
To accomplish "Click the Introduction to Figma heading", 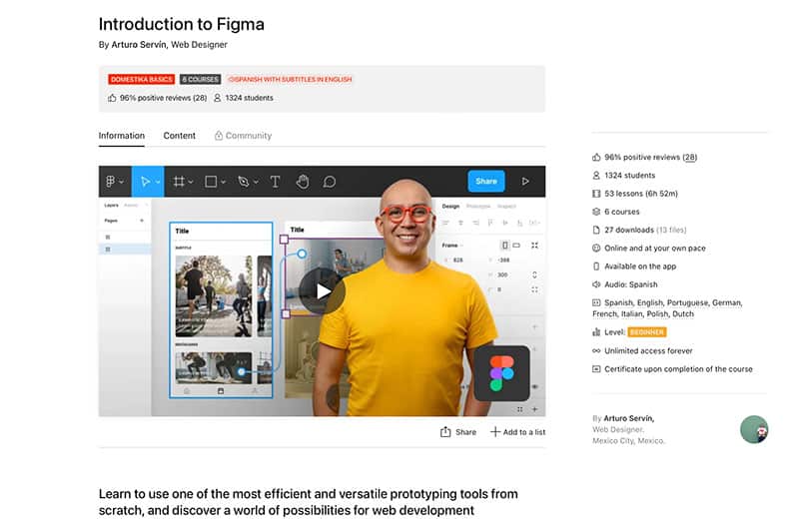I will (x=182, y=24).
